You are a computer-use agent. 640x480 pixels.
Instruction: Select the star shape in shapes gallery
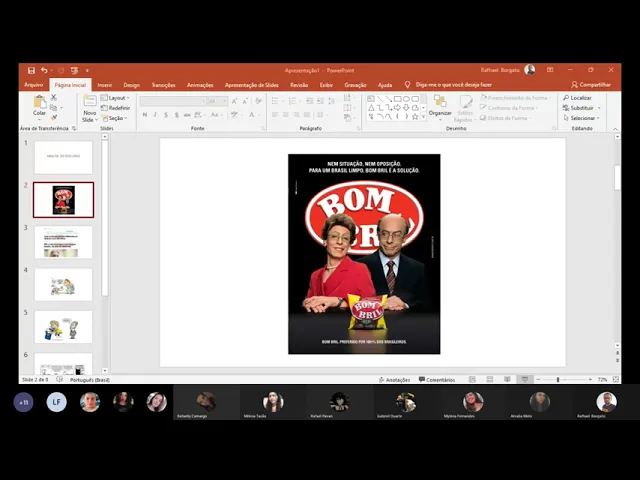click(415, 117)
